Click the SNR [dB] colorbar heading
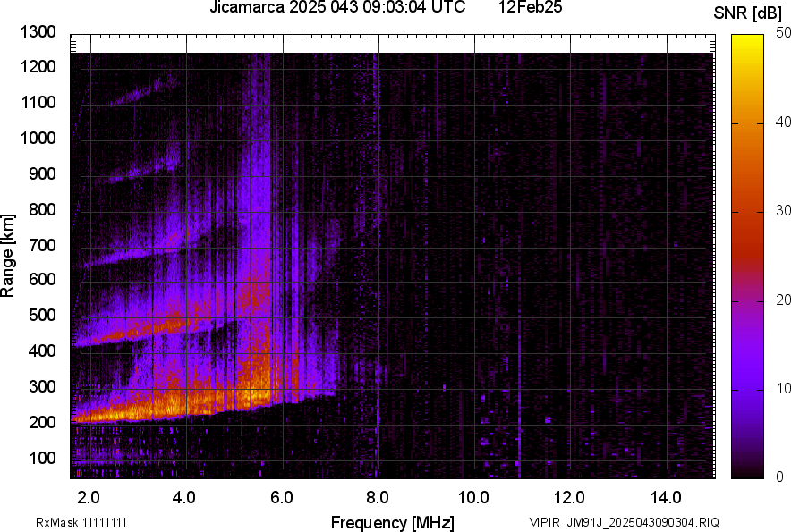 (x=751, y=13)
